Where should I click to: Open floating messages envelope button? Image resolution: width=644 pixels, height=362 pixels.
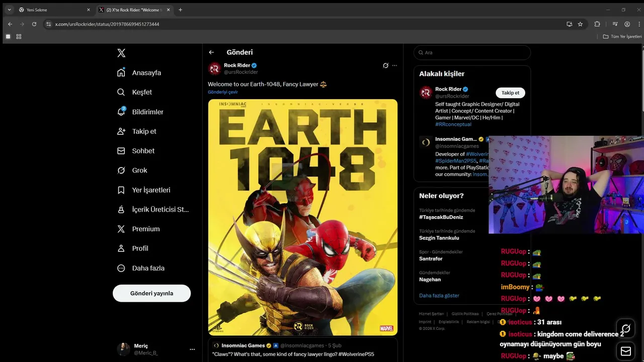[626, 351]
